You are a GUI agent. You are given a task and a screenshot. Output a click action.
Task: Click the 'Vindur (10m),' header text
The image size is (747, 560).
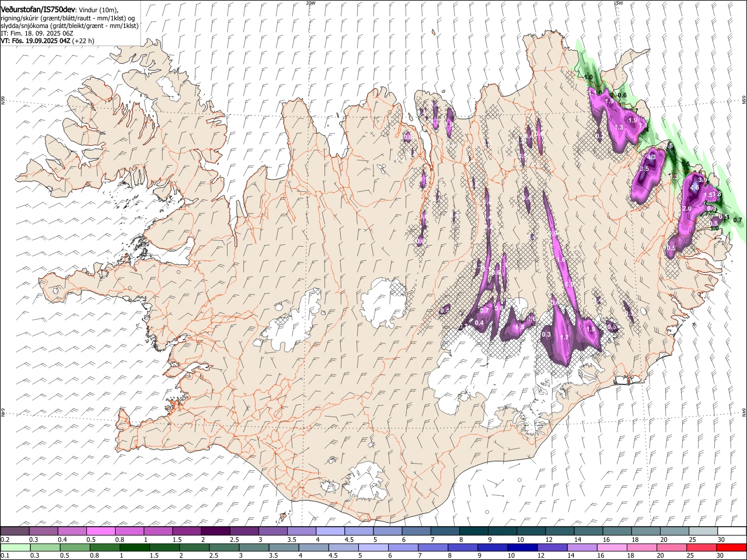pos(99,10)
